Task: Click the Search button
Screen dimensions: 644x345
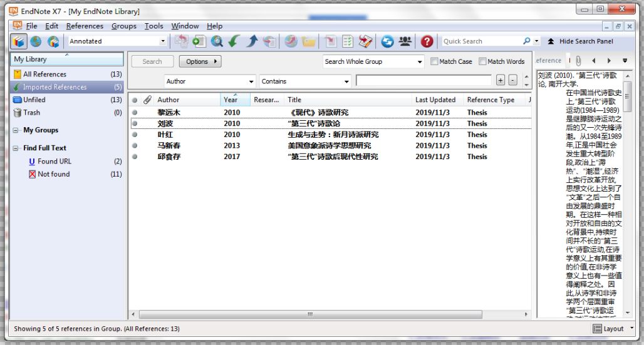Action: [152, 61]
